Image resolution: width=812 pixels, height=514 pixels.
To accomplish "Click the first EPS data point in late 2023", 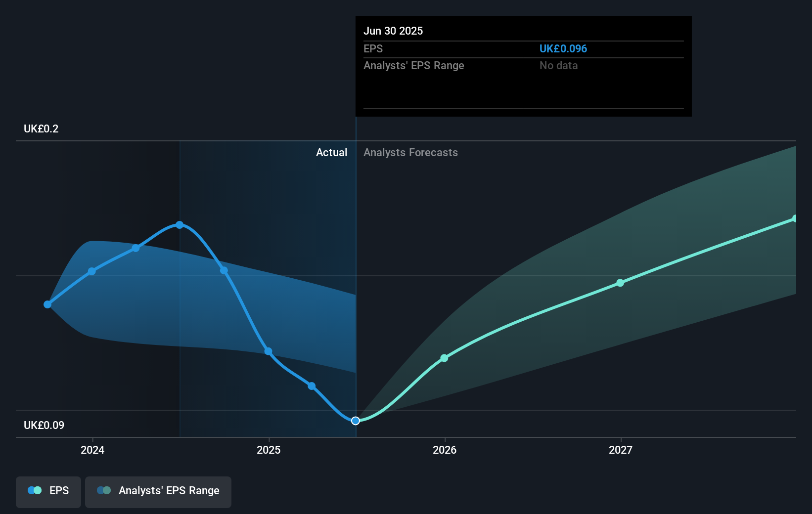I will point(47,304).
